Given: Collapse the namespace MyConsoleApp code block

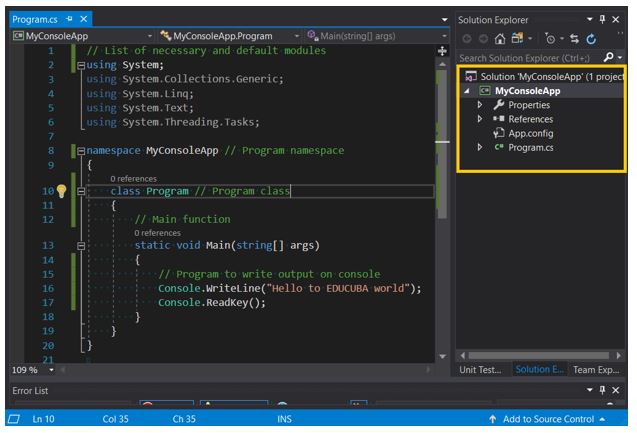Looking at the screenshot, I should click(78, 151).
